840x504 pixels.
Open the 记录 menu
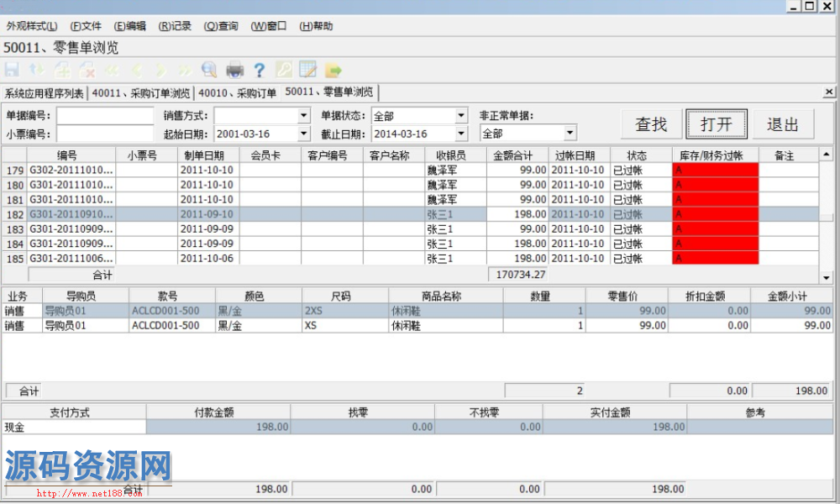point(175,26)
